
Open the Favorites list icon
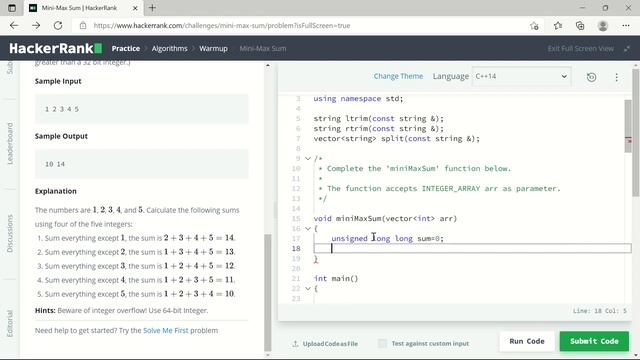coord(558,26)
